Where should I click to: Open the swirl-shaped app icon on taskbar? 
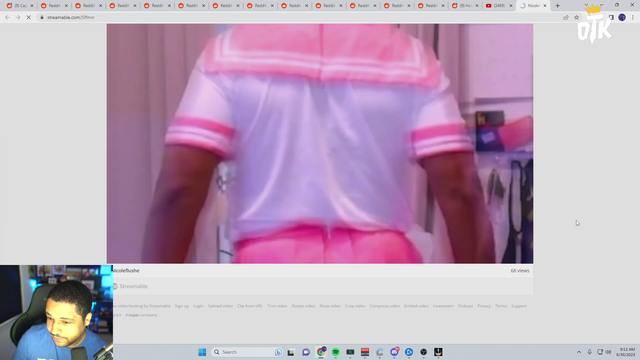380,352
